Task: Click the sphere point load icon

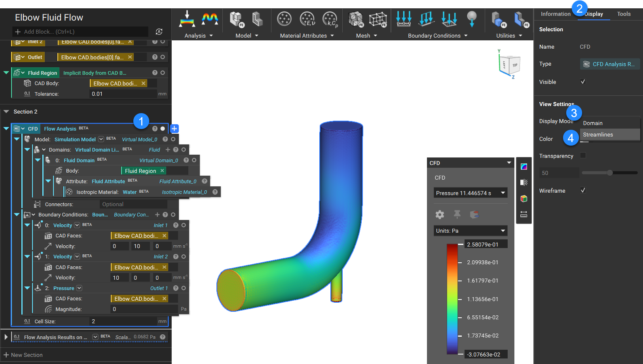Action: [x=472, y=19]
